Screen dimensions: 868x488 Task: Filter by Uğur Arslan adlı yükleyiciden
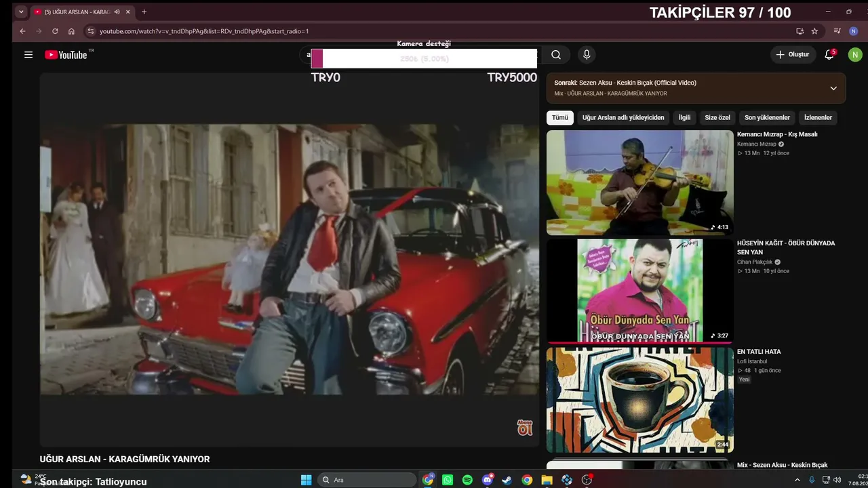tap(623, 118)
